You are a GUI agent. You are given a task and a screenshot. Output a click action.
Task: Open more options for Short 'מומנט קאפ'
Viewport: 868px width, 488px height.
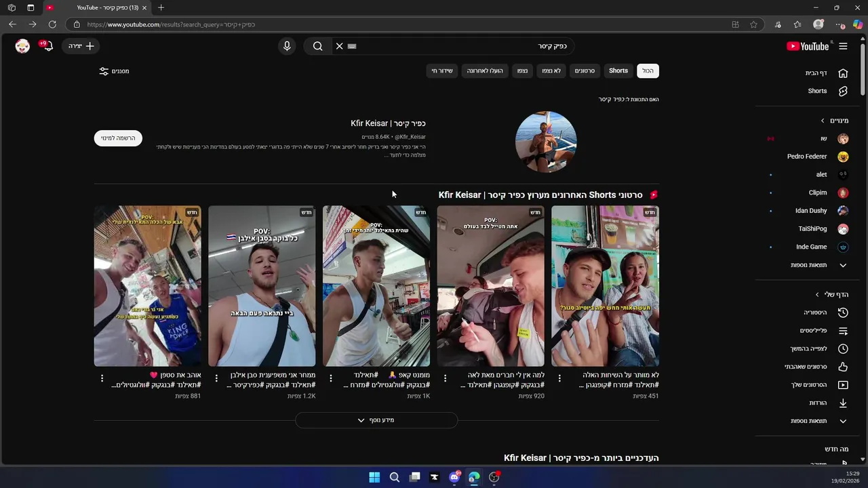pos(331,378)
